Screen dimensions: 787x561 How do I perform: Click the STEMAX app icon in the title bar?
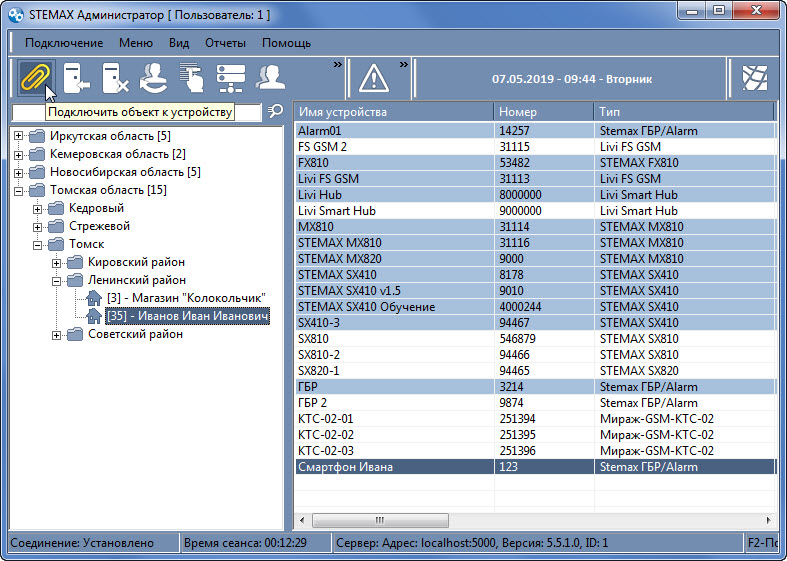16,15
